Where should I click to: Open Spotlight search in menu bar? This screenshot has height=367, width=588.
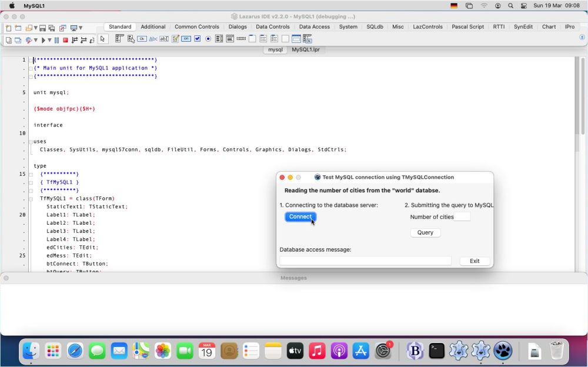coord(510,6)
